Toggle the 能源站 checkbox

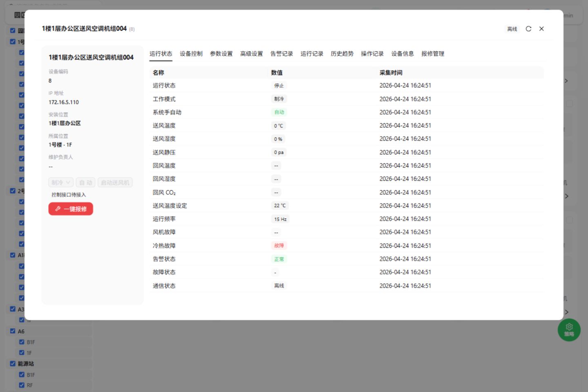pyautogui.click(x=13, y=363)
